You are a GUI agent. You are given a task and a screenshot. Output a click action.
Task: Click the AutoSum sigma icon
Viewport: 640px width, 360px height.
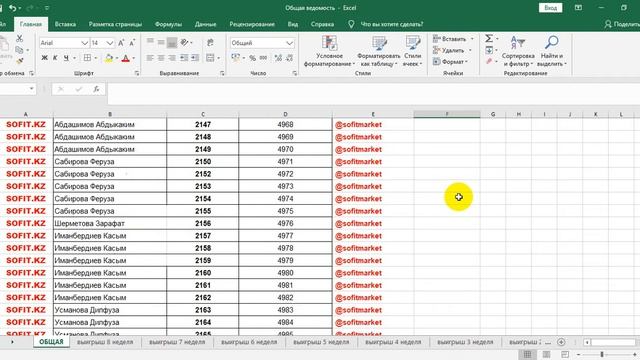point(489,38)
